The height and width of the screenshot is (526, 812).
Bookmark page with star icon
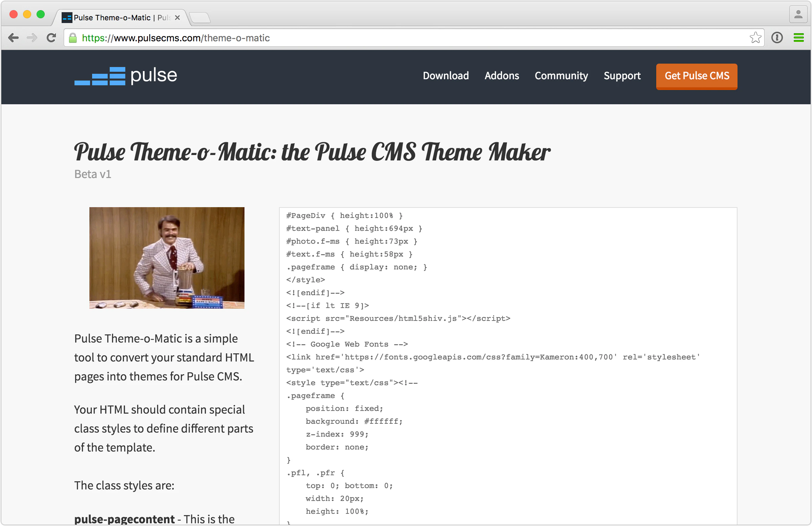click(755, 38)
